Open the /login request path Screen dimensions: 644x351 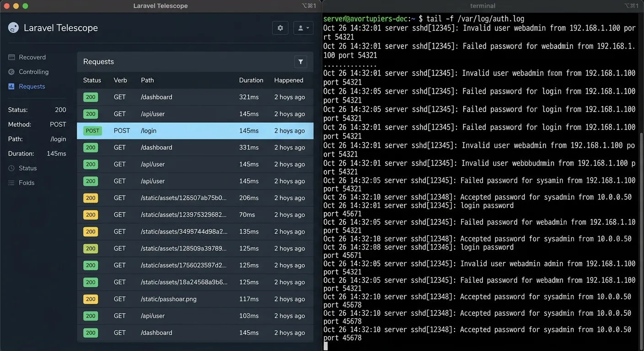coord(149,131)
